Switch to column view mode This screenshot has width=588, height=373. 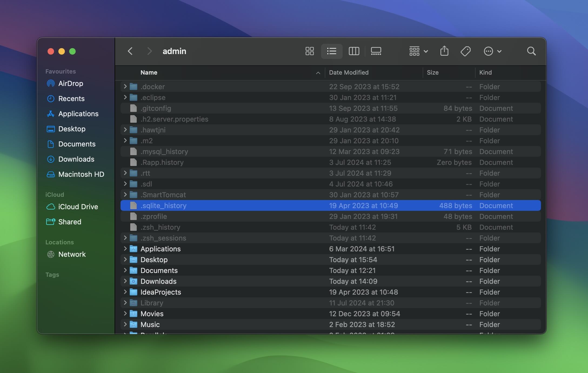coord(353,51)
